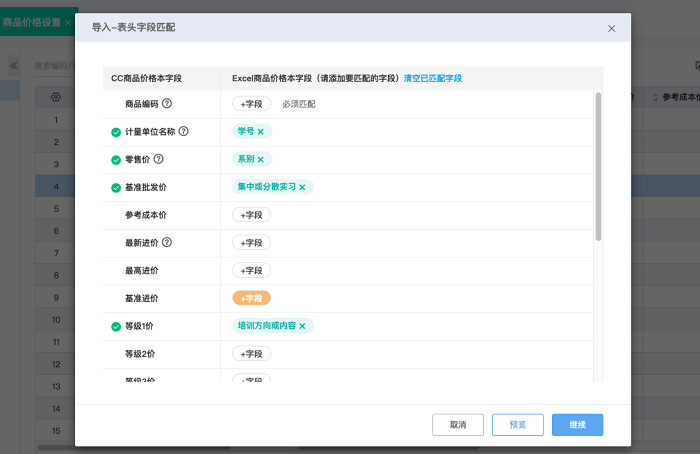Remove the 系别 matched field tag
This screenshot has height=454, width=700.
(x=261, y=159)
